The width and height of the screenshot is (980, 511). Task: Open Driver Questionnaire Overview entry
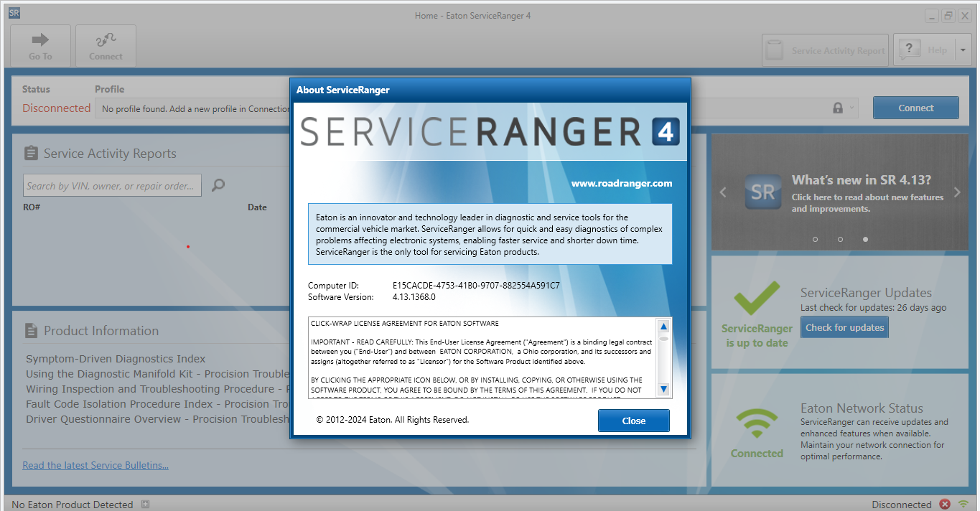tap(157, 419)
